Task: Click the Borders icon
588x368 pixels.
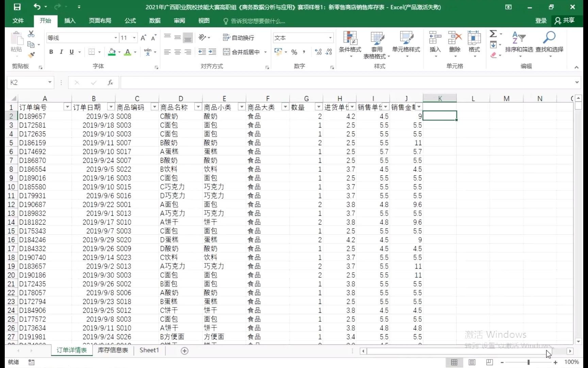Action: click(x=92, y=52)
